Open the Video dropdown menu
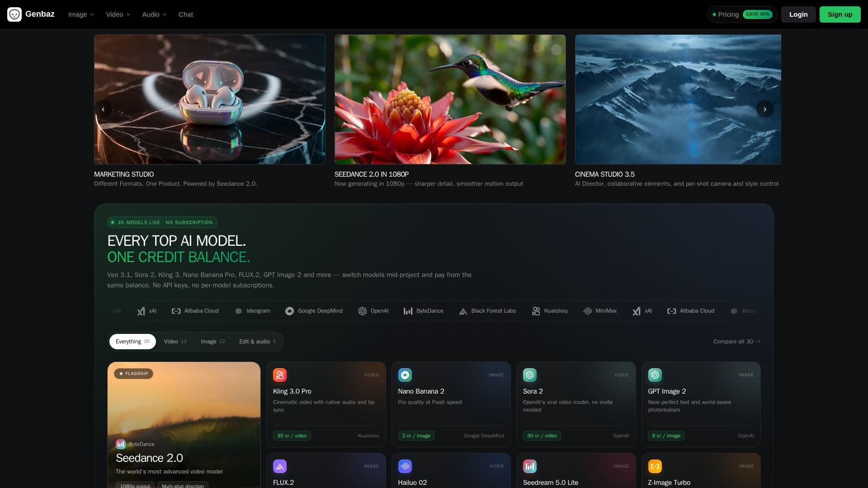868x488 pixels. (x=118, y=14)
